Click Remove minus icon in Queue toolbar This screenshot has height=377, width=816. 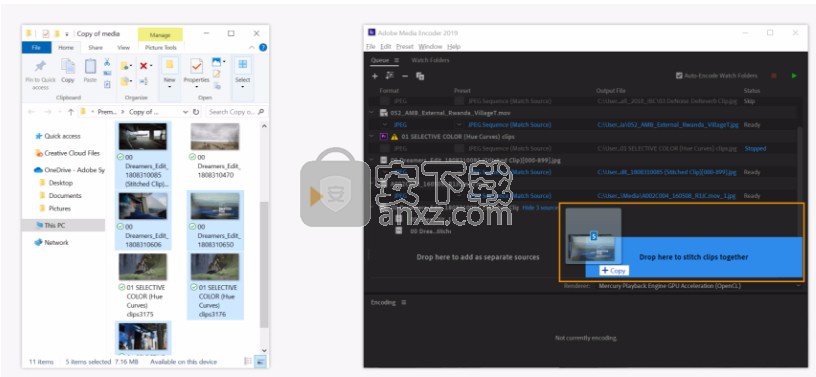click(405, 76)
